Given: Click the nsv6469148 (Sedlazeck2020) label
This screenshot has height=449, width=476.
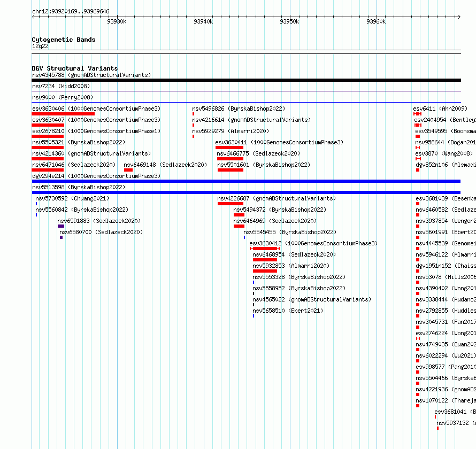Looking at the screenshot, I should 165,165.
